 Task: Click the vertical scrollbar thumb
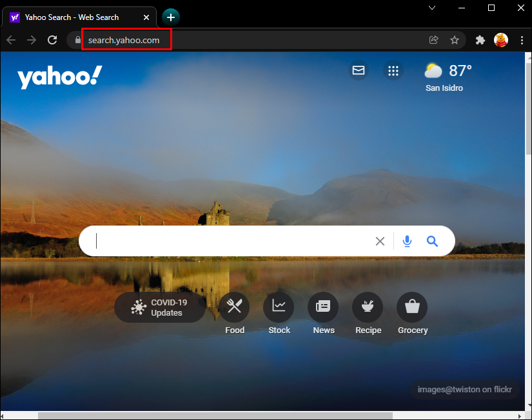(x=528, y=108)
